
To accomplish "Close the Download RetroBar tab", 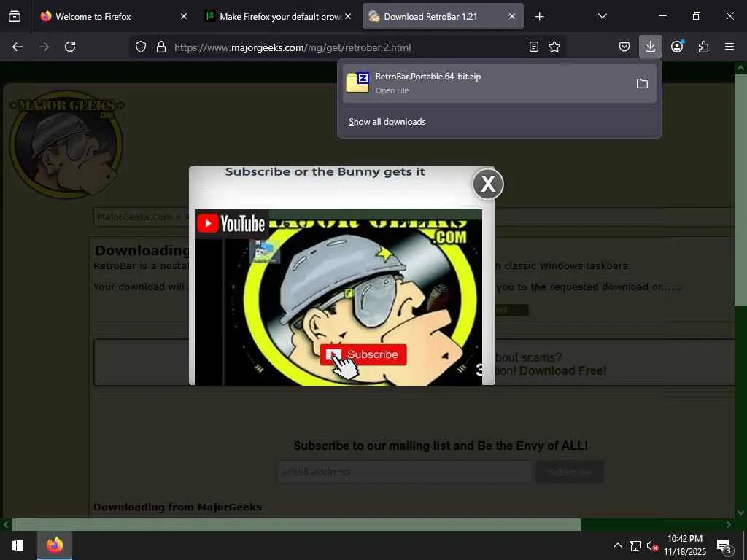I will click(511, 16).
